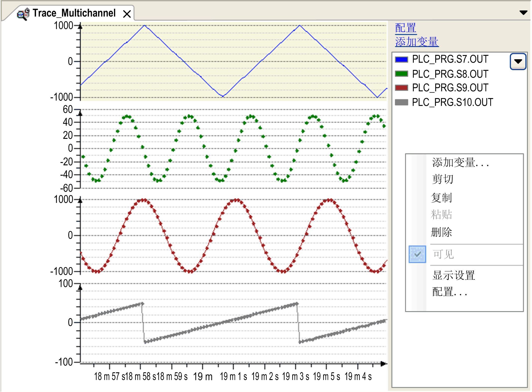Close the Trace_Multichannel tab

click(127, 14)
